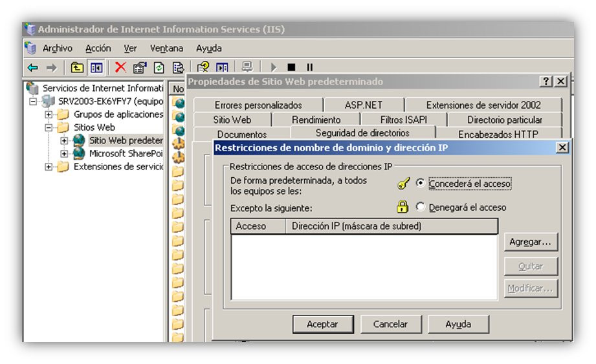Click the Ayuda button in restrictions dialog
596x364 pixels.
coord(458,324)
